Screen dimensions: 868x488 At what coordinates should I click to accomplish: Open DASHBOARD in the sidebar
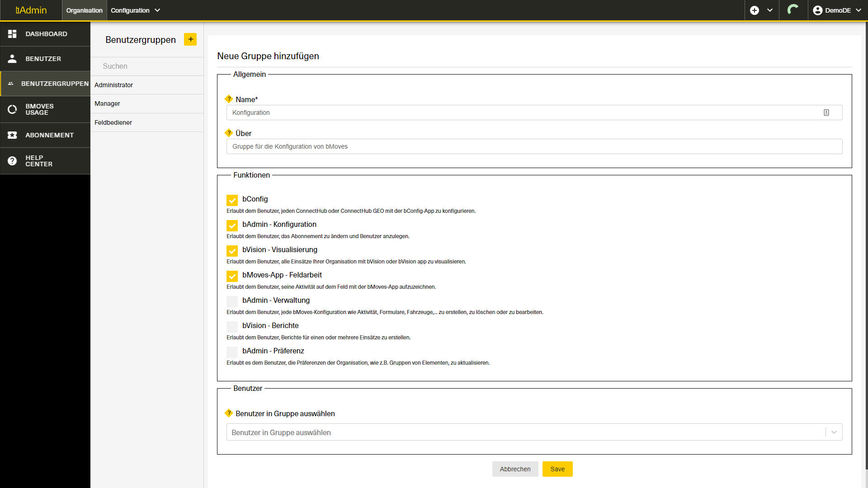click(x=45, y=34)
